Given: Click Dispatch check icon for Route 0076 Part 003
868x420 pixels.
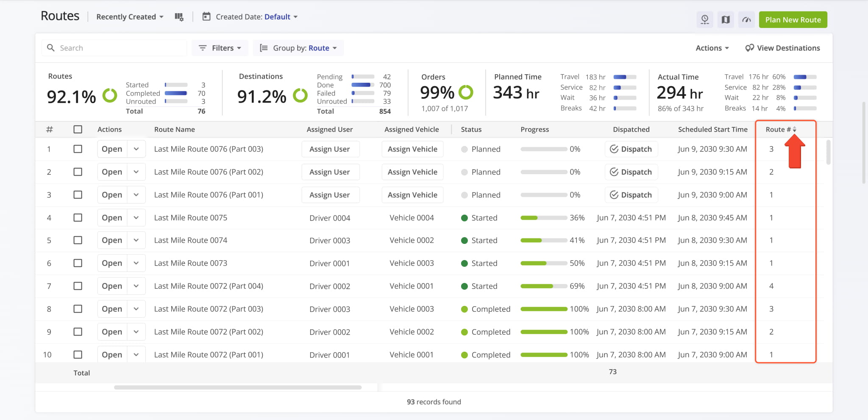Looking at the screenshot, I should [x=614, y=149].
